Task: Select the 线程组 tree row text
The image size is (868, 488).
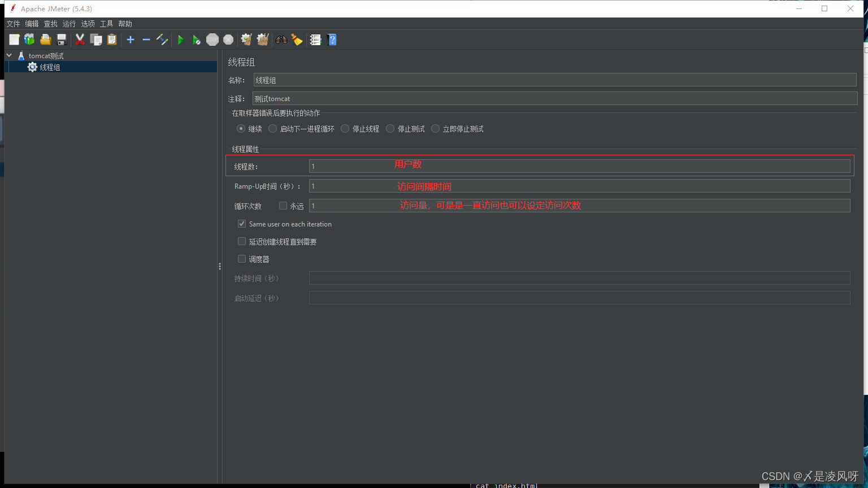Action: [x=50, y=67]
